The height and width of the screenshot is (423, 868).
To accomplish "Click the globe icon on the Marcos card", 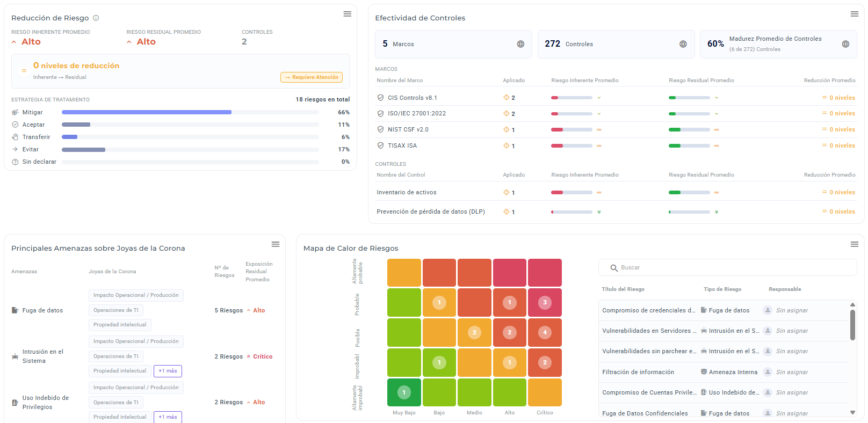I will [x=520, y=44].
